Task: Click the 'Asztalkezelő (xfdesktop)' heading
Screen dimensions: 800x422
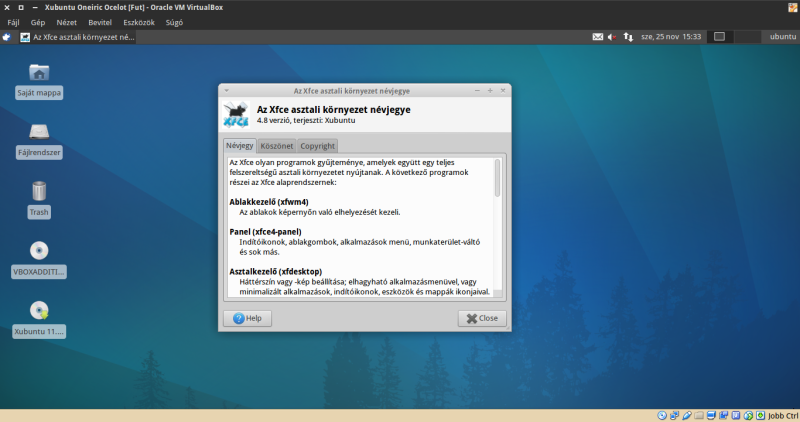Action: pos(276,271)
